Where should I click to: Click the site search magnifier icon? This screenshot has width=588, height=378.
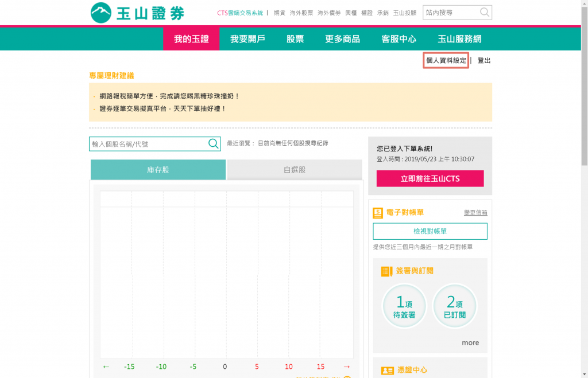click(485, 13)
